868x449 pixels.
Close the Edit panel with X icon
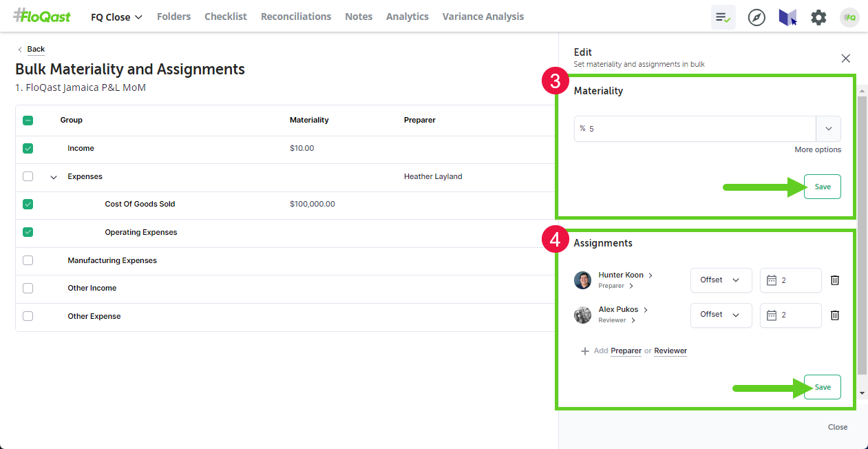click(x=845, y=59)
